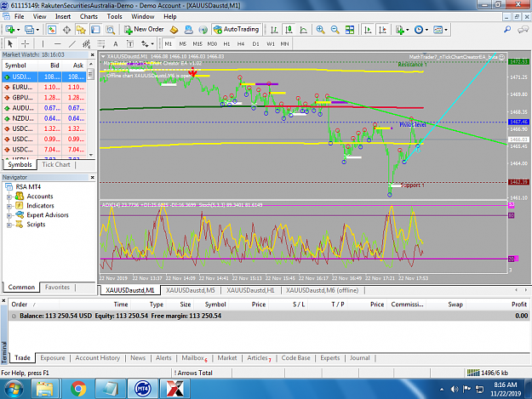This screenshot has height=399, width=532.
Task: Tile windows using the grid icon
Action: [x=350, y=30]
